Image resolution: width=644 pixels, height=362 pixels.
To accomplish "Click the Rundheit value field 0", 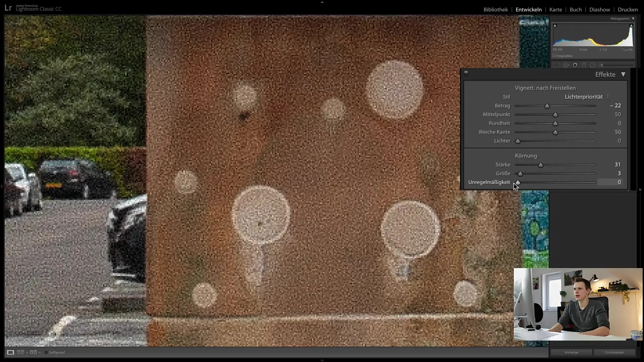I will click(619, 123).
